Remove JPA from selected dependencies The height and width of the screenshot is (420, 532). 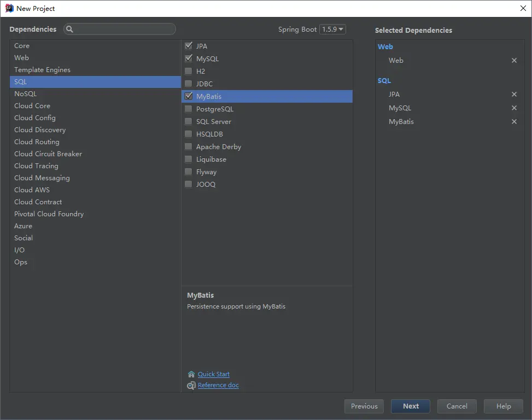tap(514, 94)
